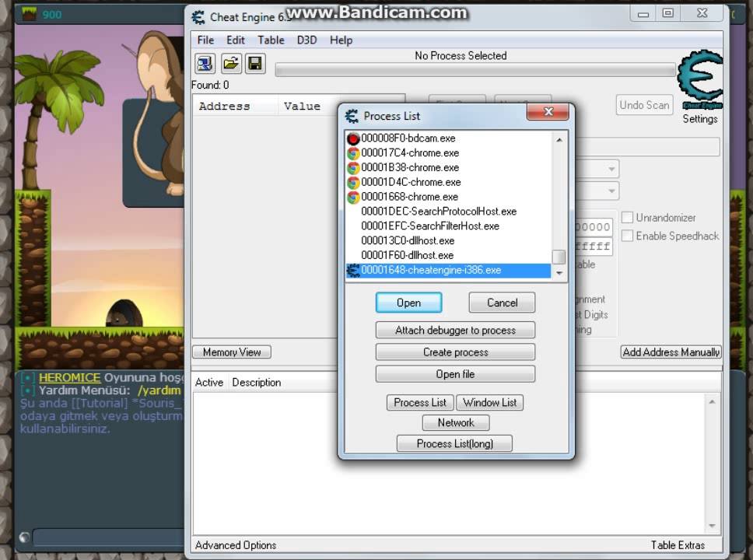This screenshot has height=560, width=753.
Task: Click Chrome icon beside 00001B38-chrome.exe
Action: pos(353,168)
